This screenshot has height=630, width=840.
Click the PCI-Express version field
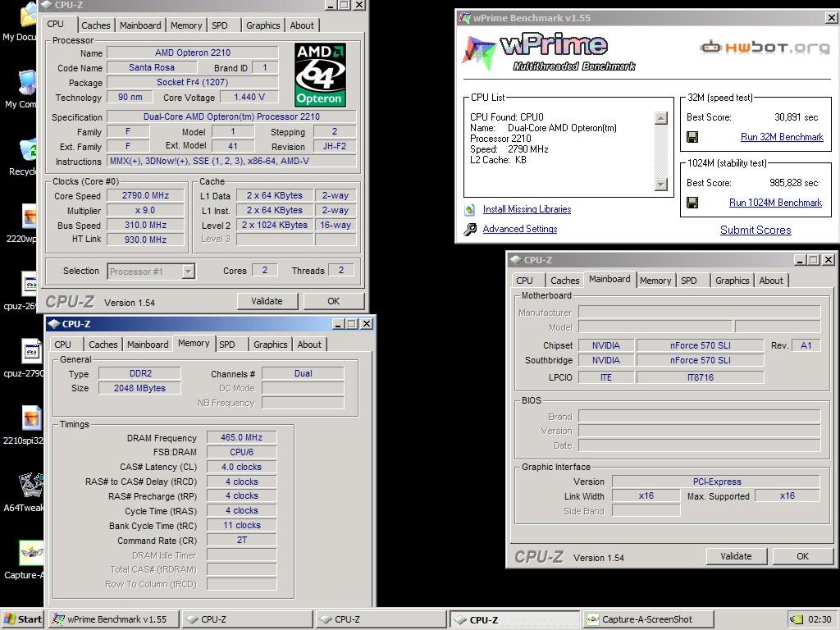click(716, 482)
